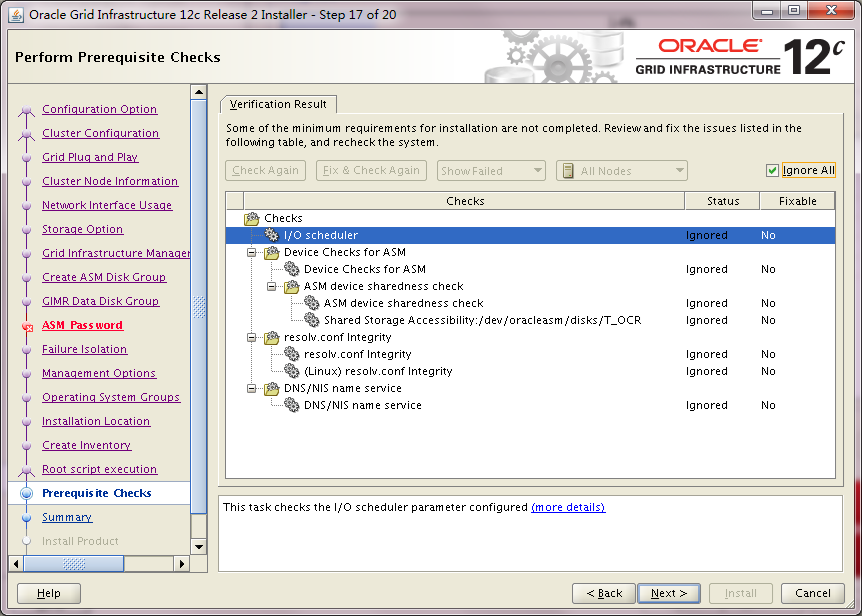Click the sidebar scroll up arrow

click(199, 92)
